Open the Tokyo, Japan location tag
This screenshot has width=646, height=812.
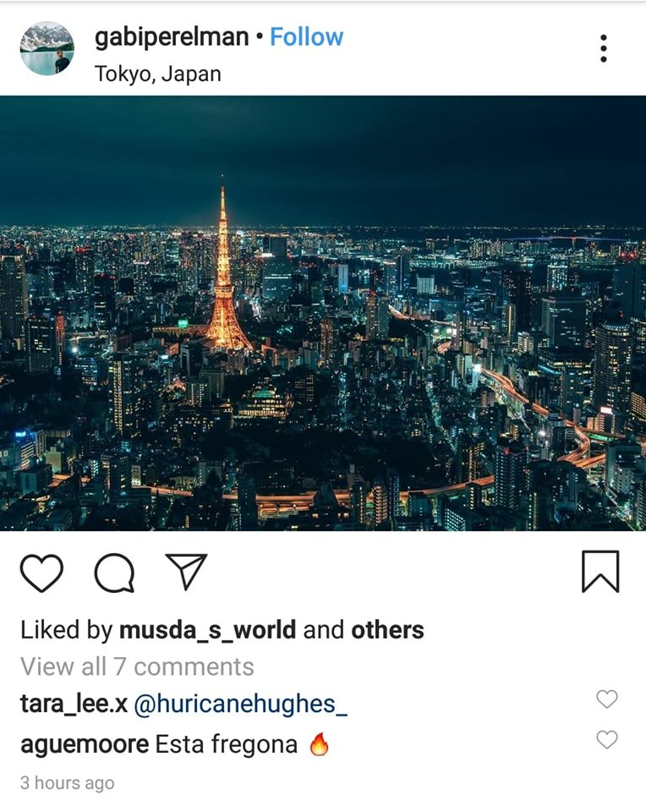[158, 74]
